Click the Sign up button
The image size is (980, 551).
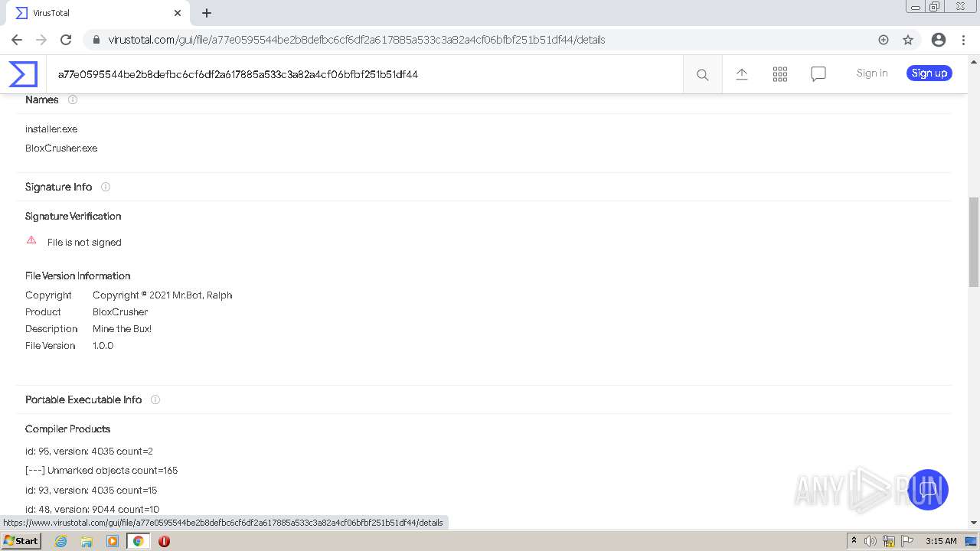(929, 73)
